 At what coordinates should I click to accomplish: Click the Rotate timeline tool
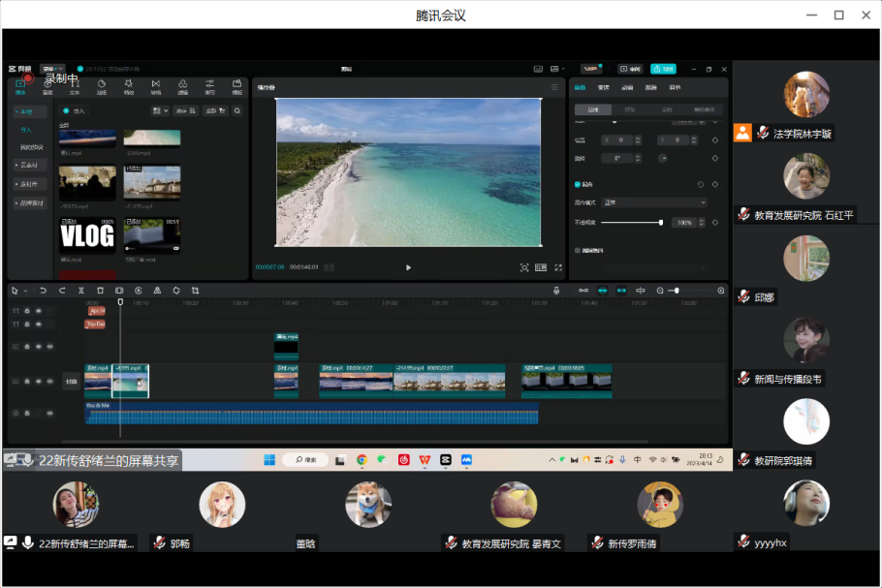click(x=176, y=291)
